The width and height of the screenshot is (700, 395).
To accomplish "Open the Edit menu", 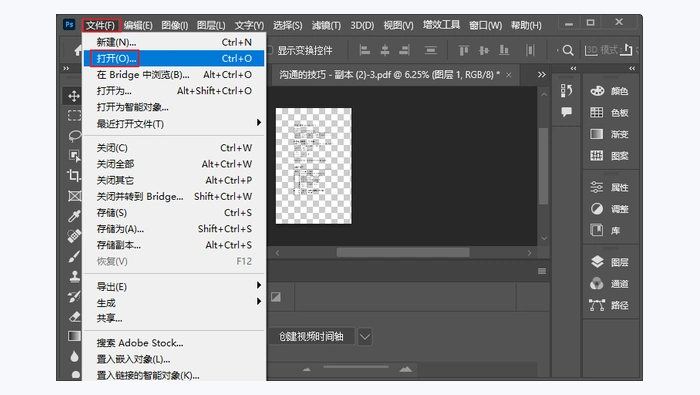I will pos(138,25).
